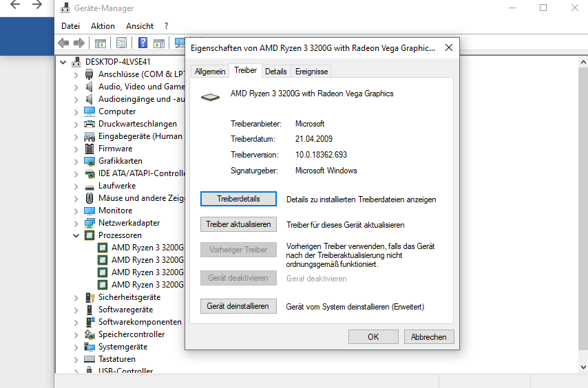Switch to the Allgemein tab

click(x=210, y=72)
